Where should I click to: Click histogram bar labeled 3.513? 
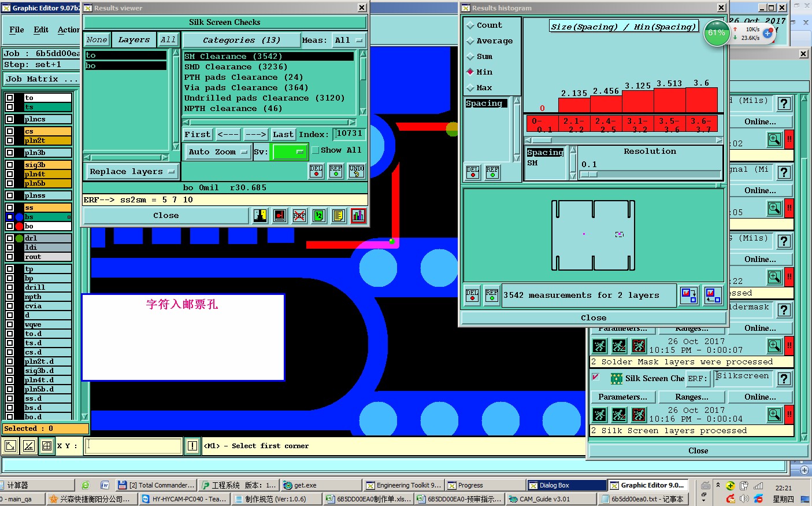(670, 101)
